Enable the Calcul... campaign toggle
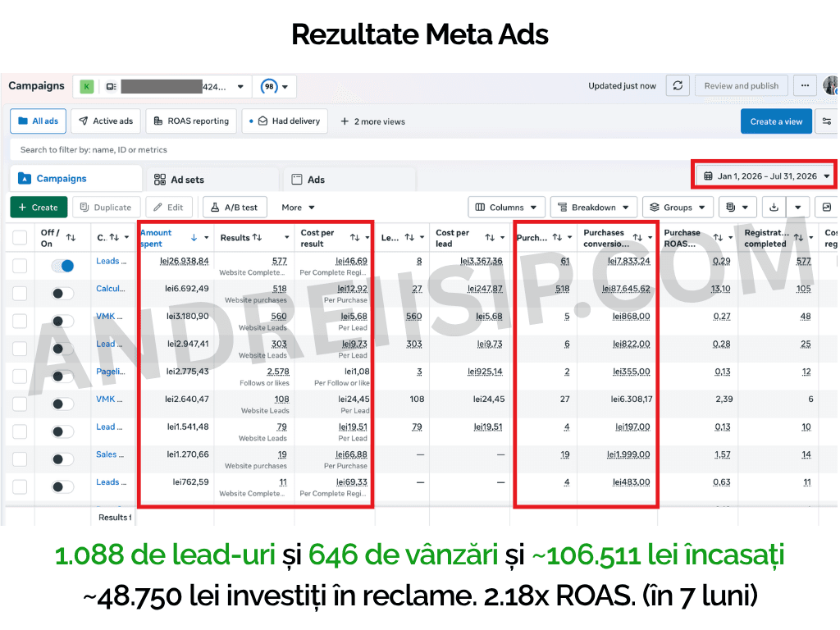Image resolution: width=840 pixels, height=630 pixels. 62,294
